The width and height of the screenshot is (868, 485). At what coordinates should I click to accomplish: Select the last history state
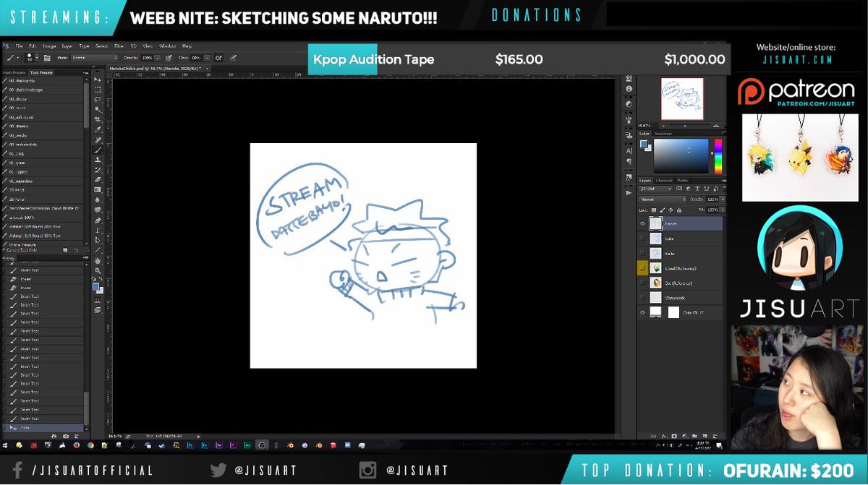coord(43,427)
